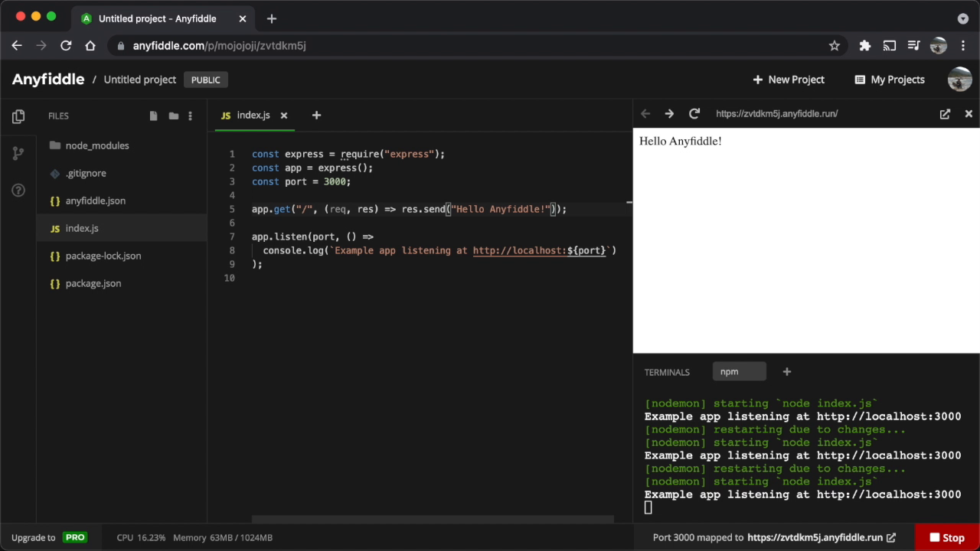Screen dimensions: 980x551
Task: Open the browser extensions puzzle icon
Action: 865,45
